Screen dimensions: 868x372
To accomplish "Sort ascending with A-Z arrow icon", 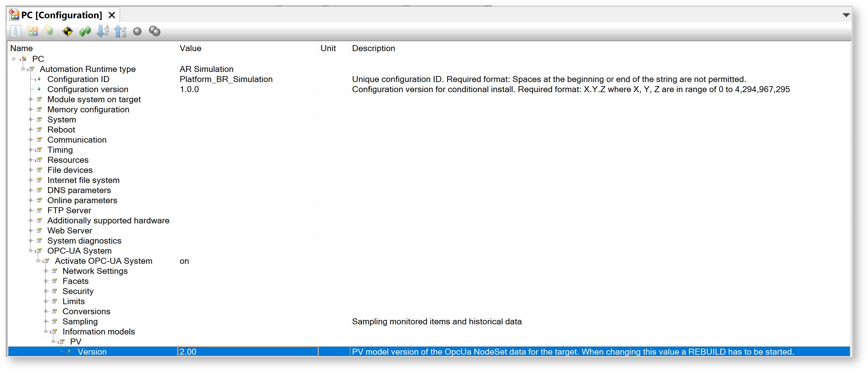I will coord(103,31).
